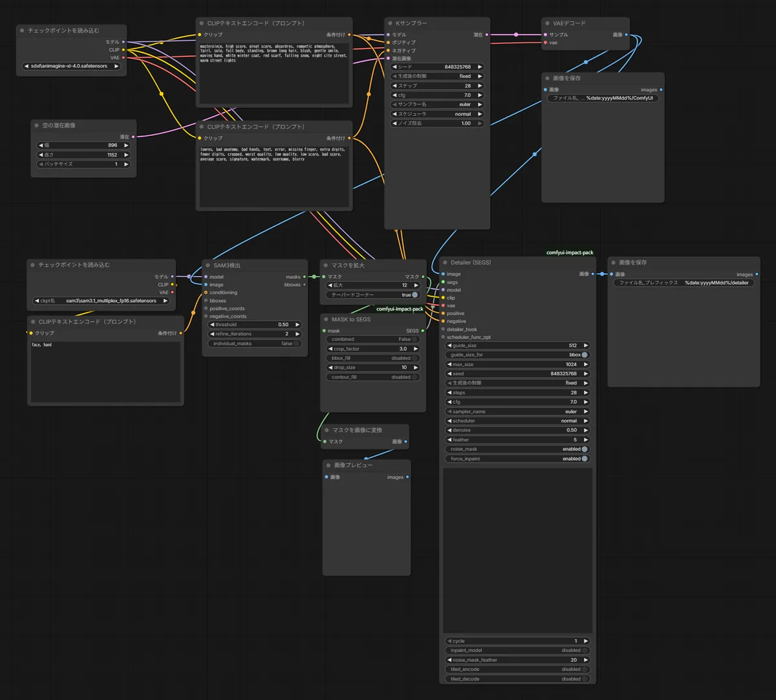Click the Detailer scheduler_func_opt input socket
Image resolution: width=776 pixels, height=700 pixels.
click(443, 337)
